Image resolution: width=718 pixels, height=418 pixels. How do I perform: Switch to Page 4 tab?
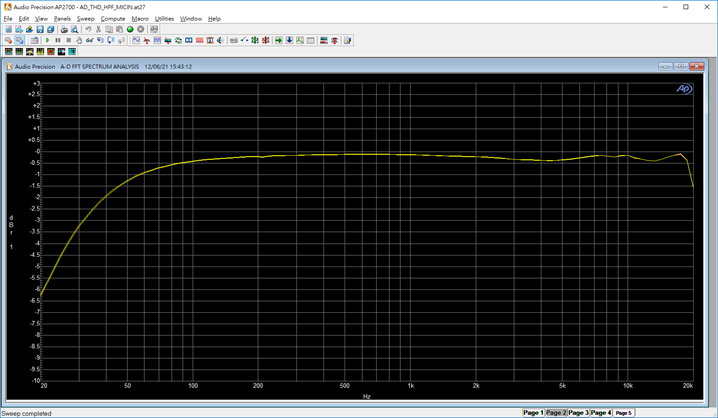pos(601,412)
